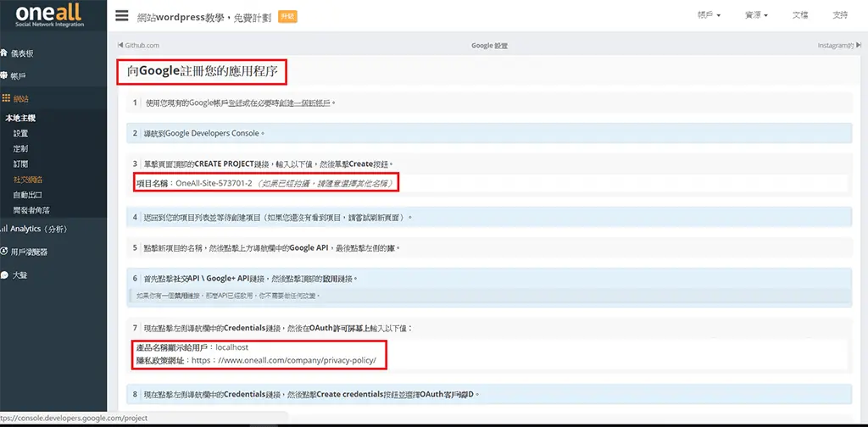The height and width of the screenshot is (427, 868).
Task: Open 社交網絡 submenu item
Action: 28,180
